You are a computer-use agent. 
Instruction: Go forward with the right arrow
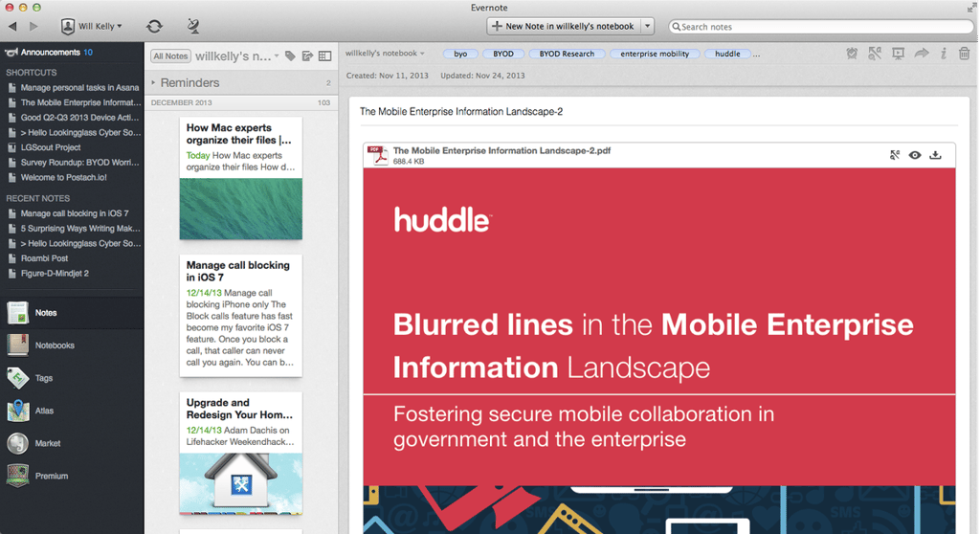[33, 26]
